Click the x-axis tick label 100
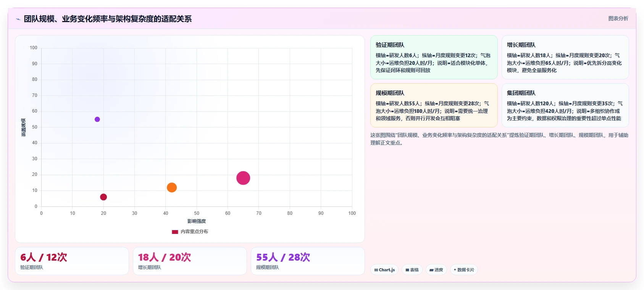 coord(352,213)
